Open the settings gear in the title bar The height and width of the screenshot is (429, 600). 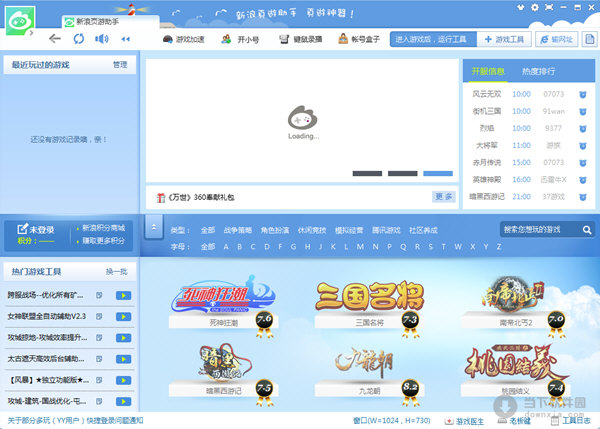coord(535,7)
